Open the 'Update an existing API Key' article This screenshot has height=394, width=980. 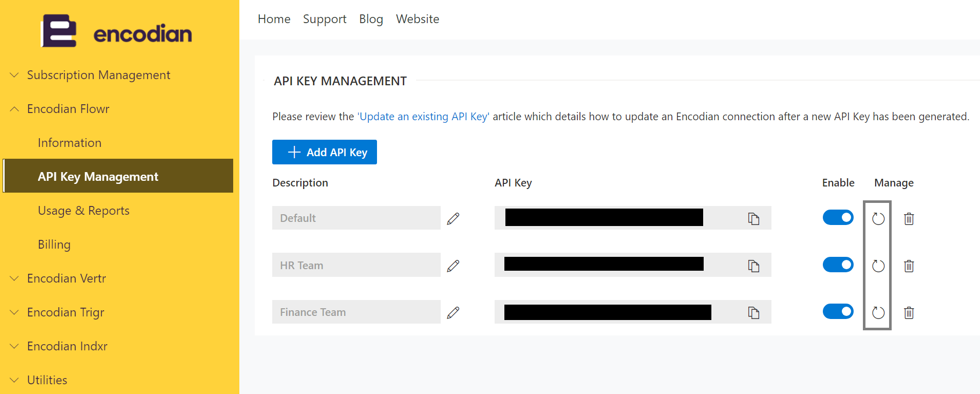[x=423, y=117]
